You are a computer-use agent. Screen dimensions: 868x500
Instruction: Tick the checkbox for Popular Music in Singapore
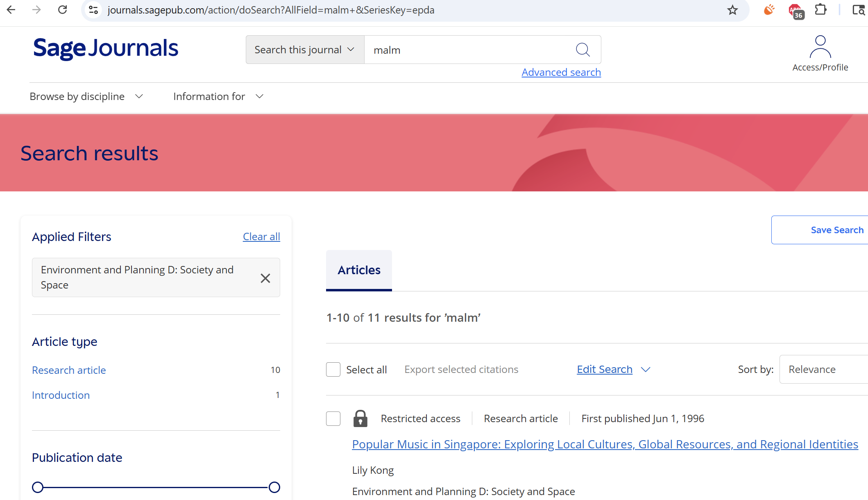point(333,418)
